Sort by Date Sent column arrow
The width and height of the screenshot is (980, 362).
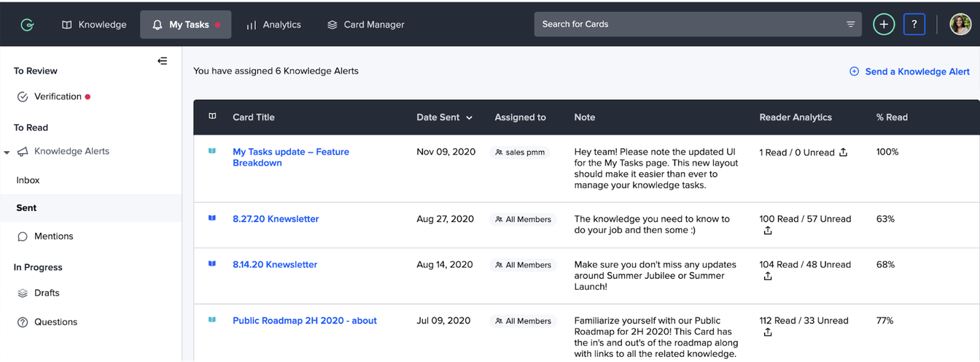[x=469, y=118]
